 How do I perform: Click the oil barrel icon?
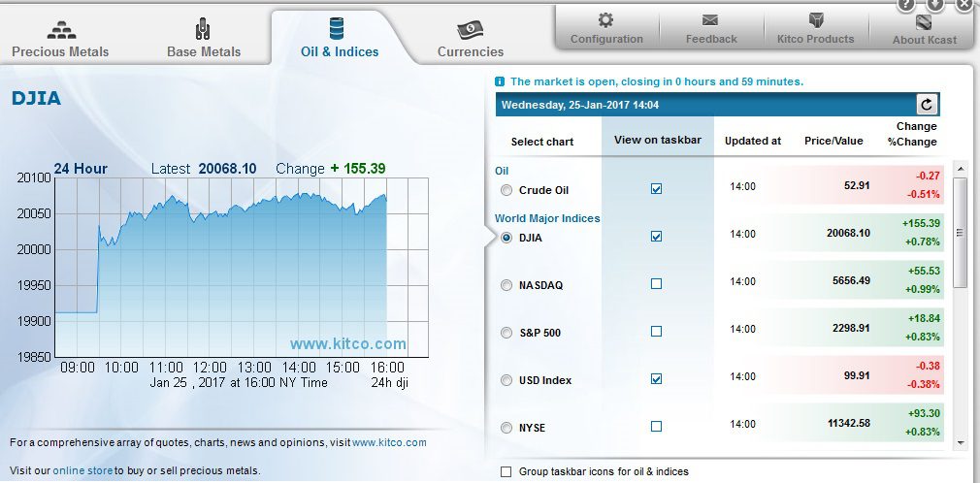[x=337, y=29]
